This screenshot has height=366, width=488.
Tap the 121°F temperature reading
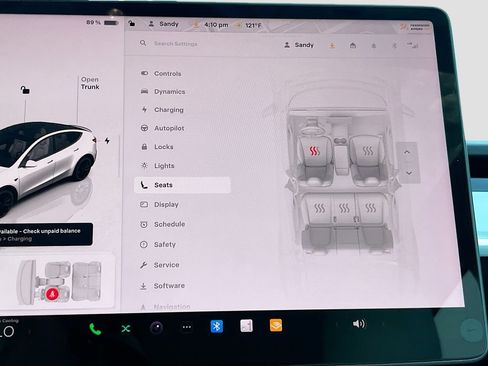[x=253, y=25]
